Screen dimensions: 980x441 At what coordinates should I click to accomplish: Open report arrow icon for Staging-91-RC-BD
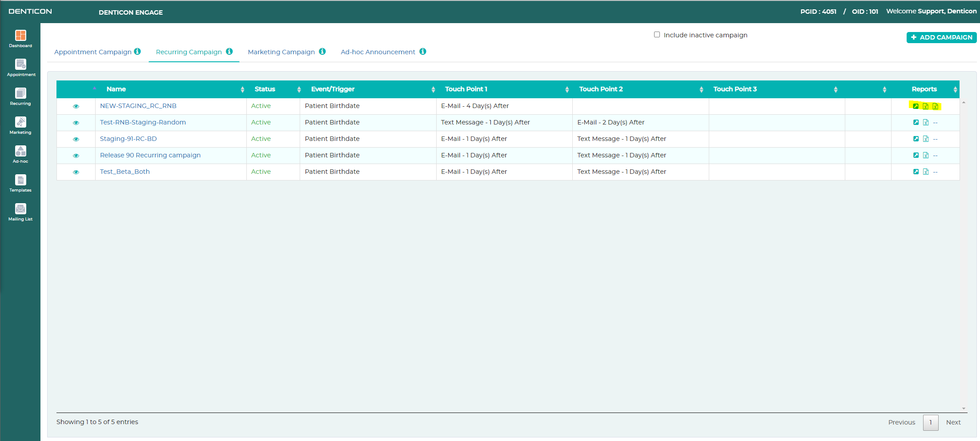tap(916, 139)
